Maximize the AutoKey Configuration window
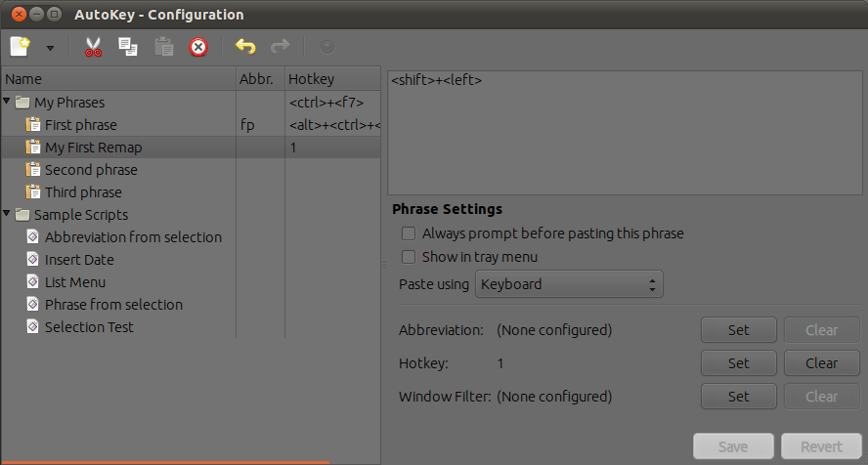Viewport: 868px width, 465px height. pyautogui.click(x=55, y=15)
